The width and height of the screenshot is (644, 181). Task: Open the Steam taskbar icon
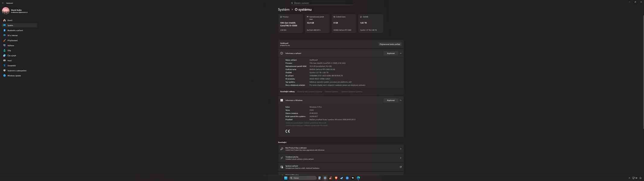point(341,178)
